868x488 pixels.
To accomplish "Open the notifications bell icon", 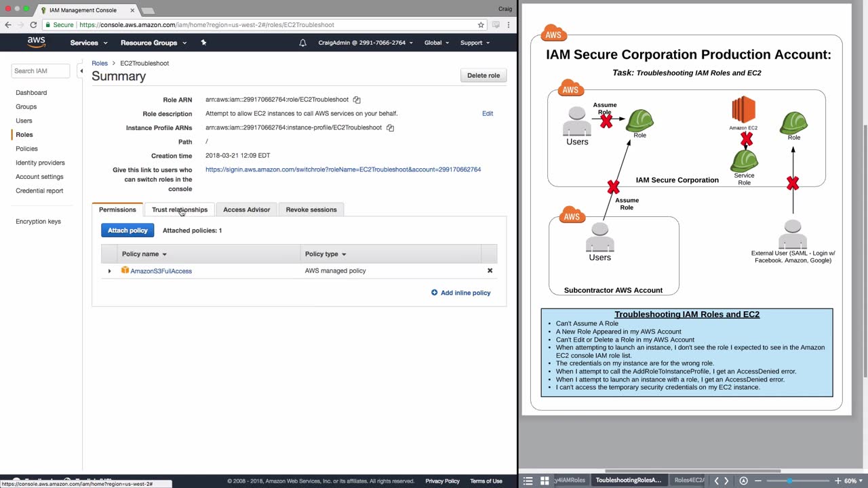I will tap(303, 43).
